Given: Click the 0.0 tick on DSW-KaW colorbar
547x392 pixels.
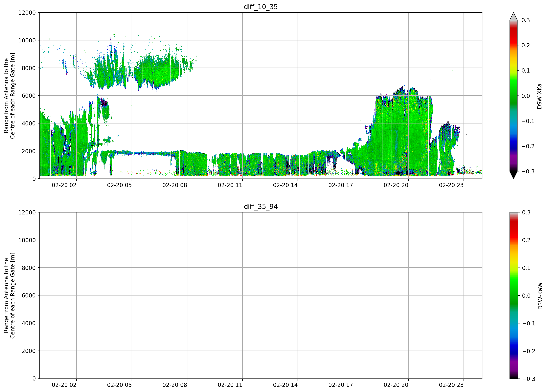Looking at the screenshot, I should 526,295.
